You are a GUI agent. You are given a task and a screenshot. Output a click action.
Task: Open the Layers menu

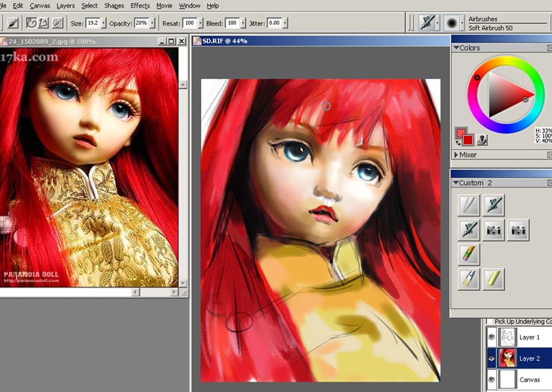[66, 6]
